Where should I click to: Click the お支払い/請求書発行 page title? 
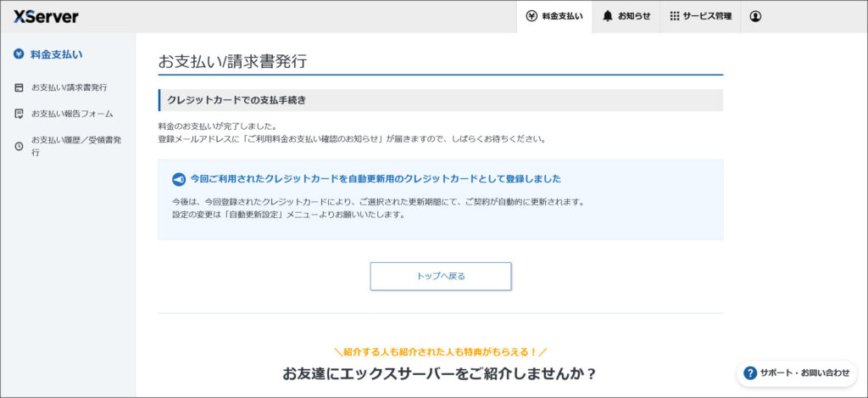232,62
